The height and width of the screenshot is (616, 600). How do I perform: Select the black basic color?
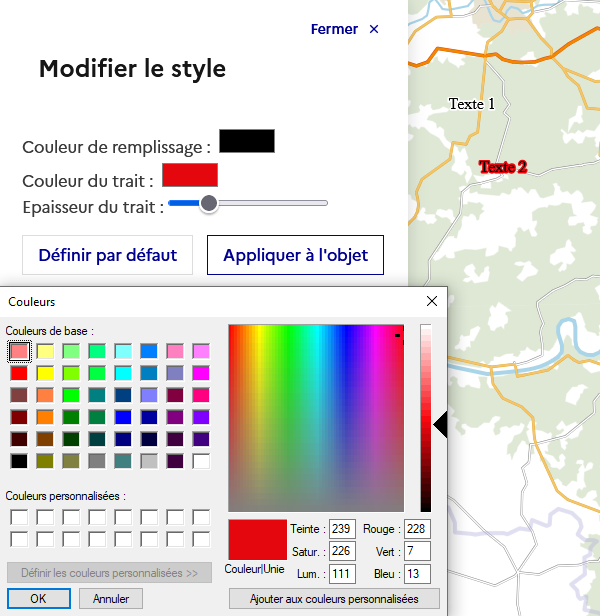pyautogui.click(x=19, y=461)
